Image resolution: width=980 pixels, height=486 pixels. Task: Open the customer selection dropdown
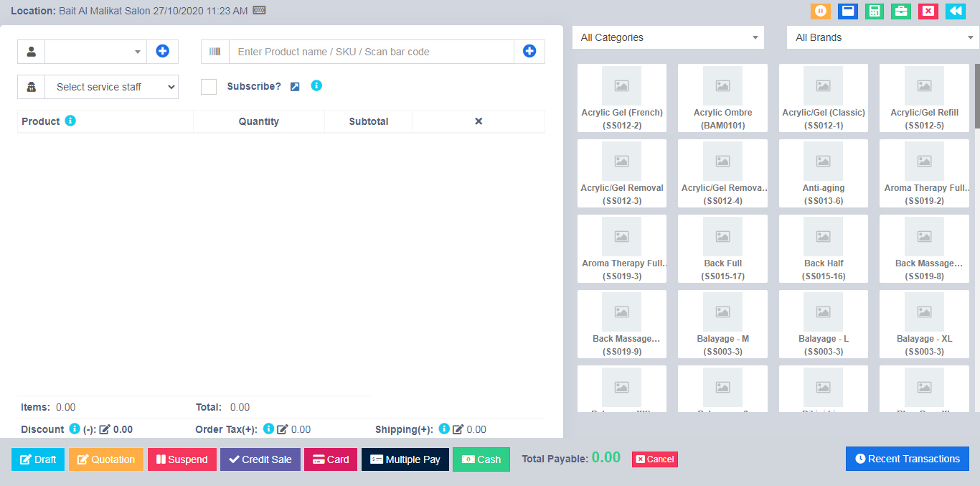tap(95, 52)
